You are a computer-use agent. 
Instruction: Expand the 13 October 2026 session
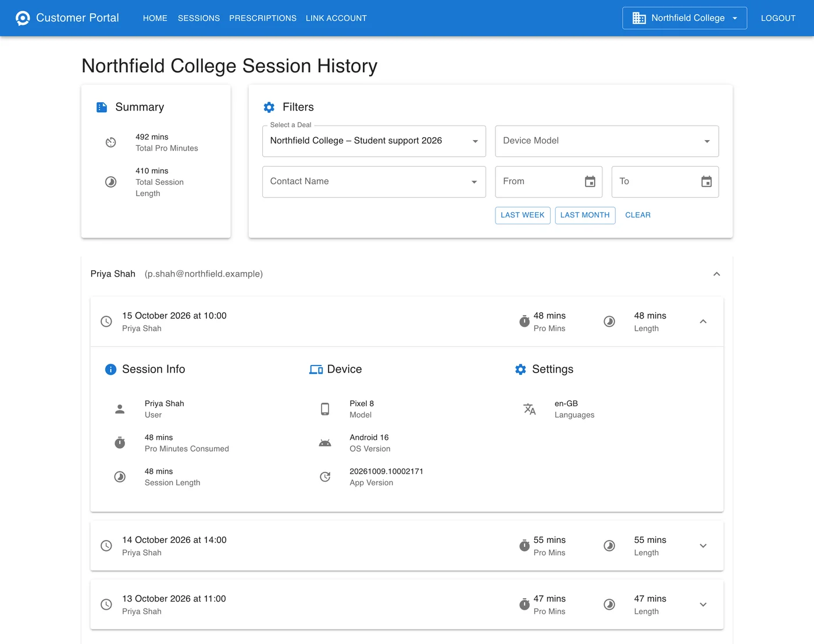point(703,604)
